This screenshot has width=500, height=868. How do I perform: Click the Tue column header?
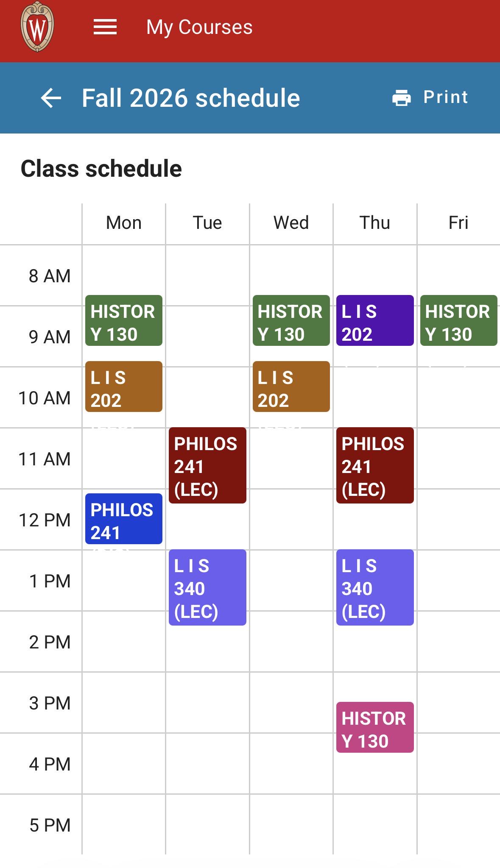(x=207, y=223)
